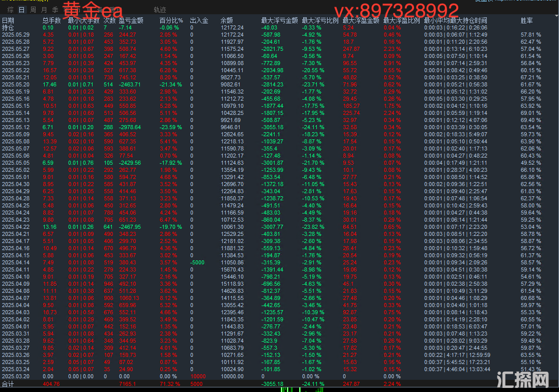Viewport: 559px width, 392px height.
Task: Click total profit 7165.1
Action: coord(127,384)
